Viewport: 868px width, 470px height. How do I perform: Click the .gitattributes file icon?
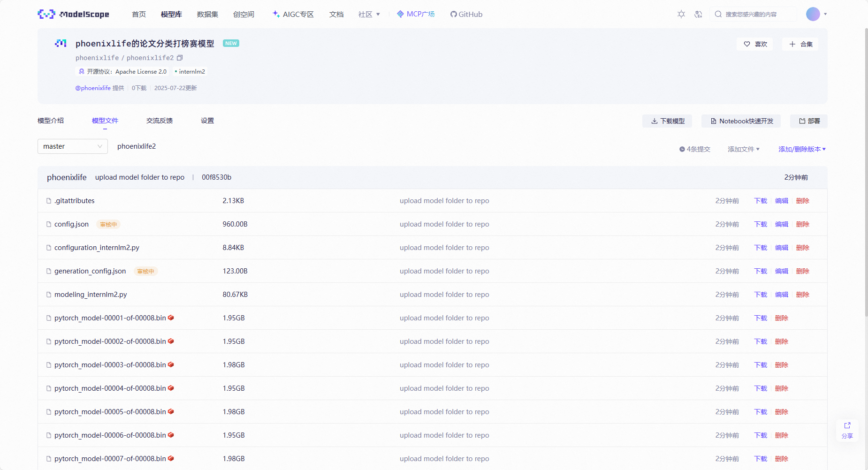pyautogui.click(x=49, y=201)
